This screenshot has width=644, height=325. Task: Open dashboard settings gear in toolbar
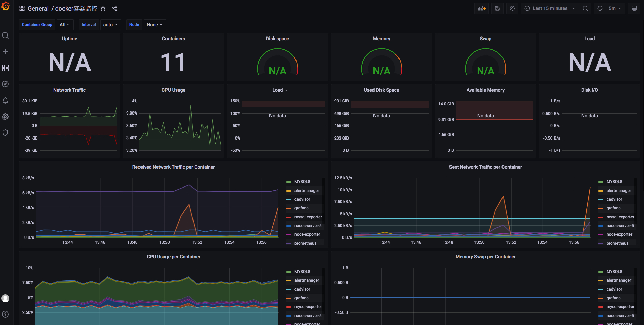(512, 8)
